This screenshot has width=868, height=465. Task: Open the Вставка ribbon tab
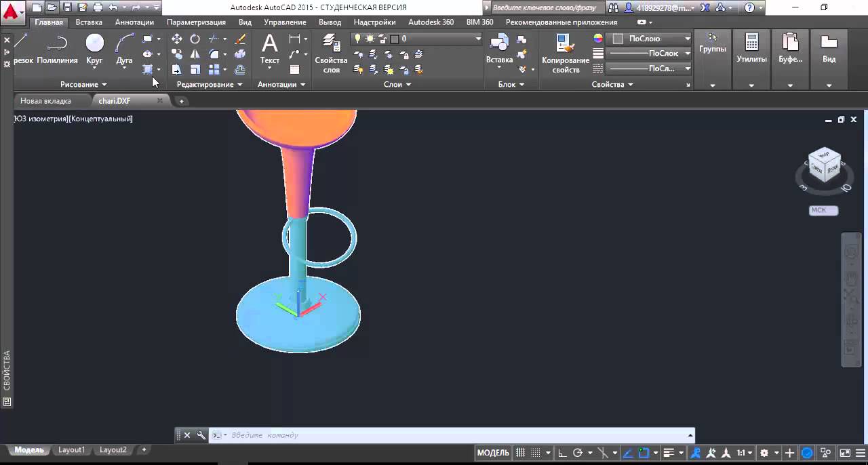point(89,22)
